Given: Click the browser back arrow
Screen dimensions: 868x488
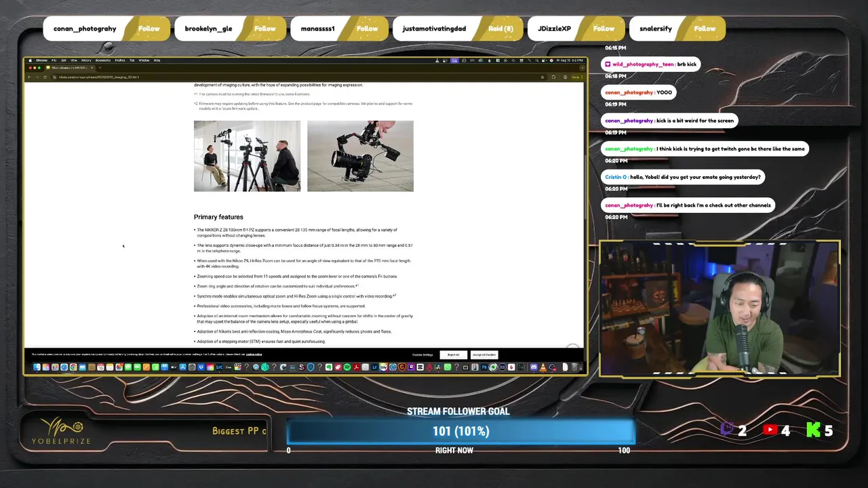Looking at the screenshot, I should pos(29,77).
